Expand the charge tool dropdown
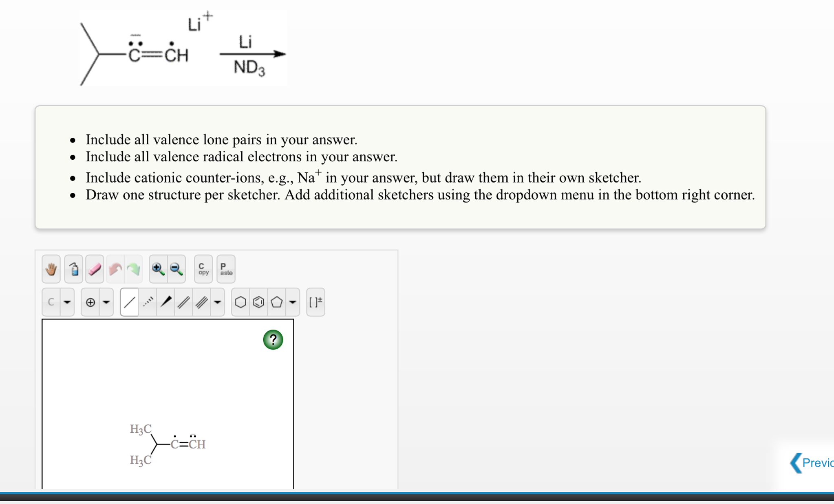 [106, 302]
